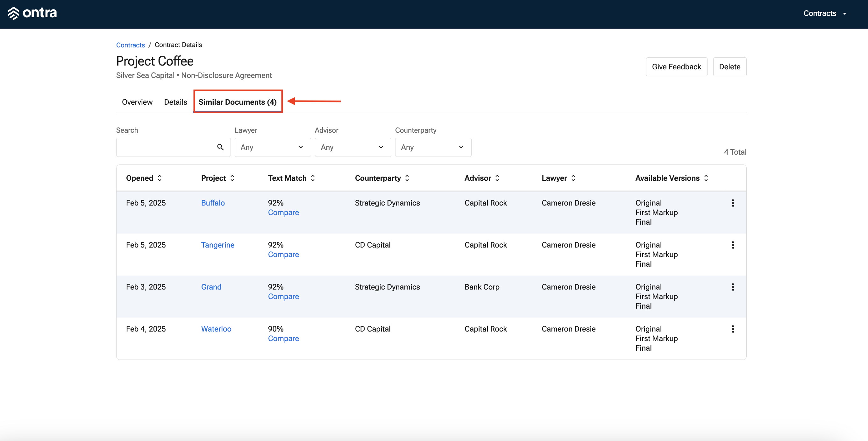This screenshot has width=868, height=441.
Task: Sort table by Opened date arrows
Action: [160, 178]
